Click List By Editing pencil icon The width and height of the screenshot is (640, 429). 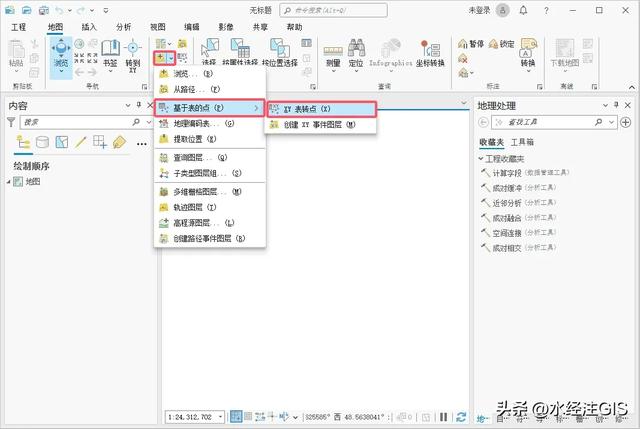(x=80, y=142)
